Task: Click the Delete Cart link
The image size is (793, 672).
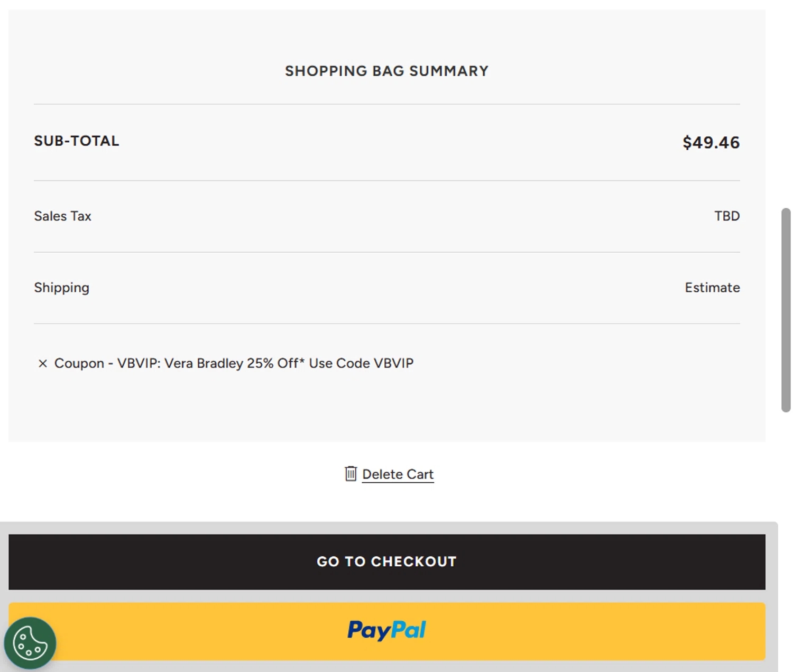Action: coord(398,474)
